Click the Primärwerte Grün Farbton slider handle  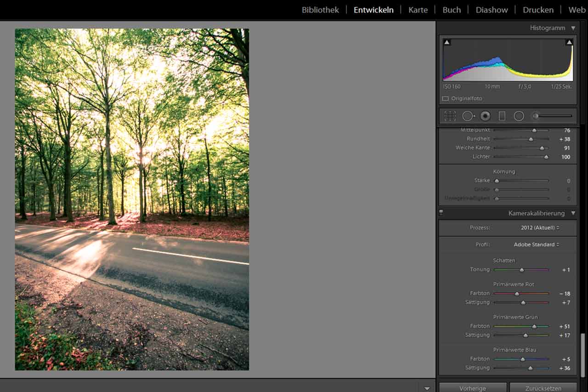534,327
